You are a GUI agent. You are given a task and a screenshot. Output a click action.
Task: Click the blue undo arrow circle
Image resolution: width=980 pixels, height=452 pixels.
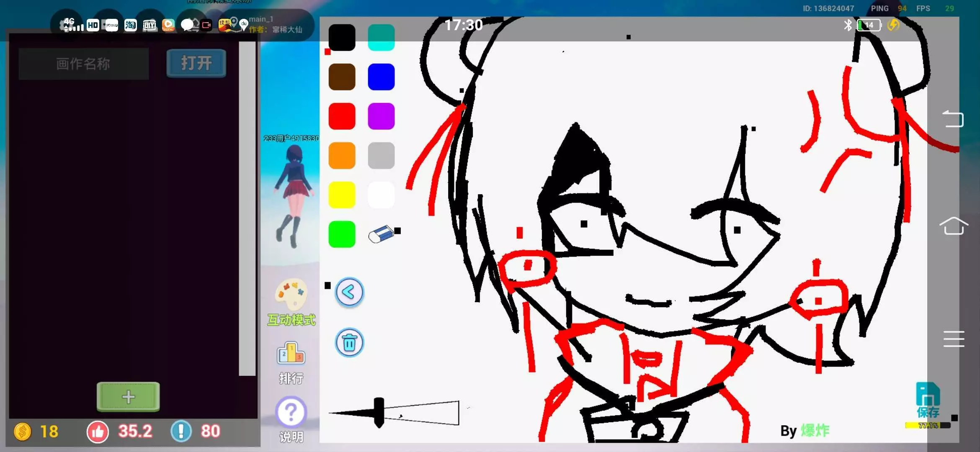[x=349, y=293]
